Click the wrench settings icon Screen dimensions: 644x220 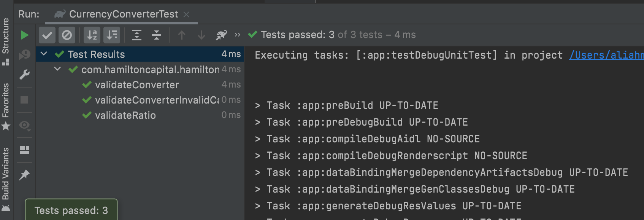tap(24, 75)
